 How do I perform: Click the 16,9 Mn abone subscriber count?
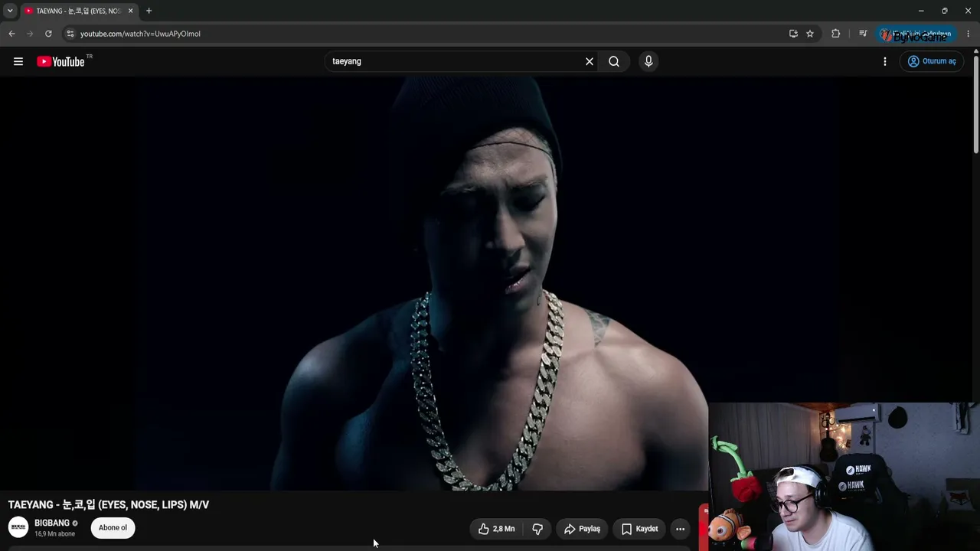pyautogui.click(x=55, y=534)
